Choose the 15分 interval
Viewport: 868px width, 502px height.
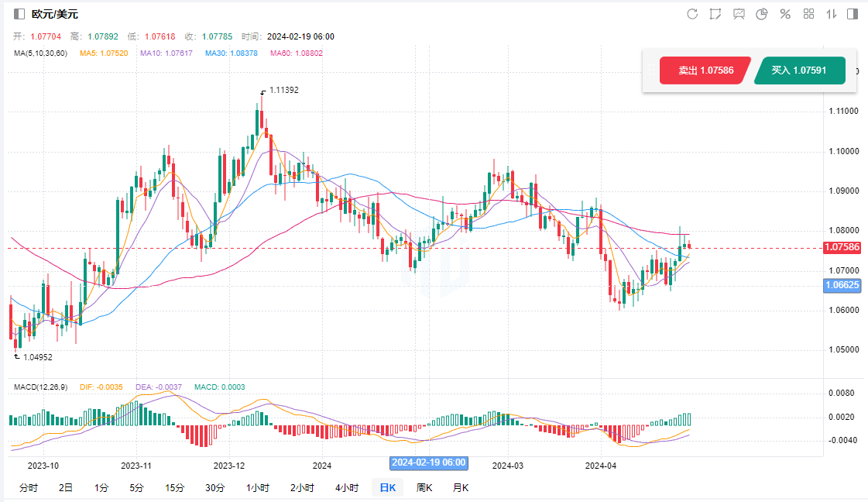[x=174, y=488]
